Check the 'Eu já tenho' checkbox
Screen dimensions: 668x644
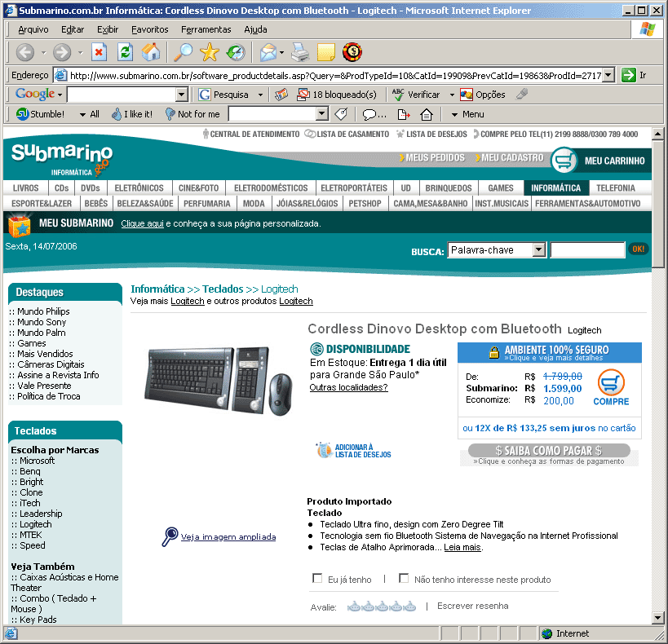point(317,579)
